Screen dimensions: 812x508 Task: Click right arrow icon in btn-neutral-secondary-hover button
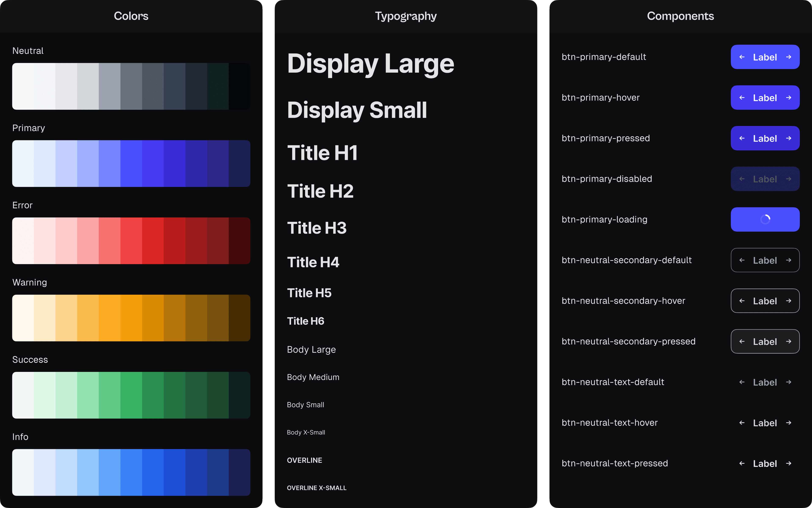pyautogui.click(x=789, y=301)
